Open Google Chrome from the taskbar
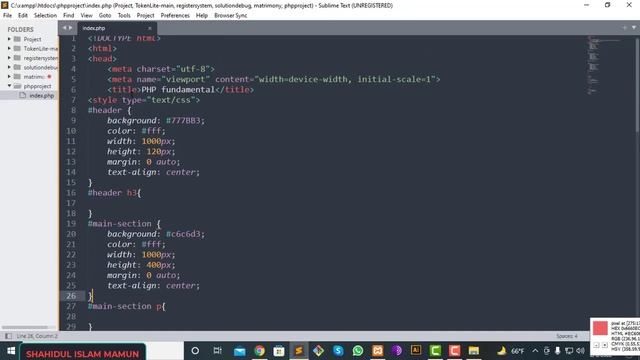Viewport: 640px width, 360px height. (259, 351)
